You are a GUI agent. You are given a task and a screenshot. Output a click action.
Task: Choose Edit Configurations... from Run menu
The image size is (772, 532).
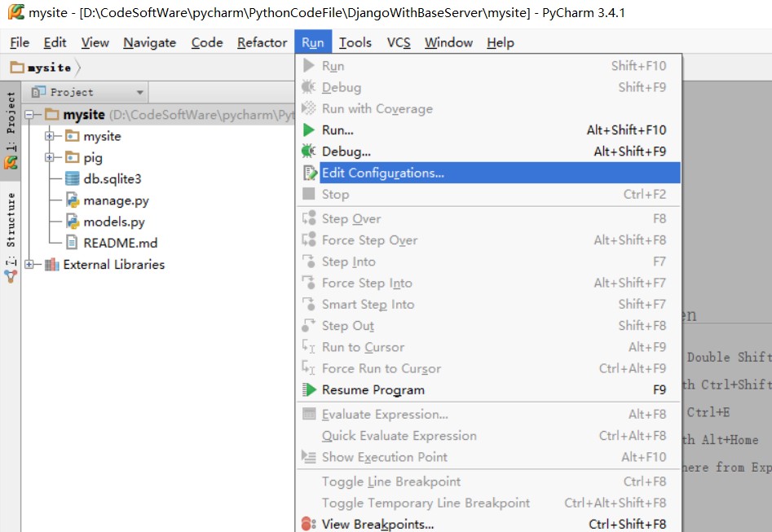(x=489, y=173)
